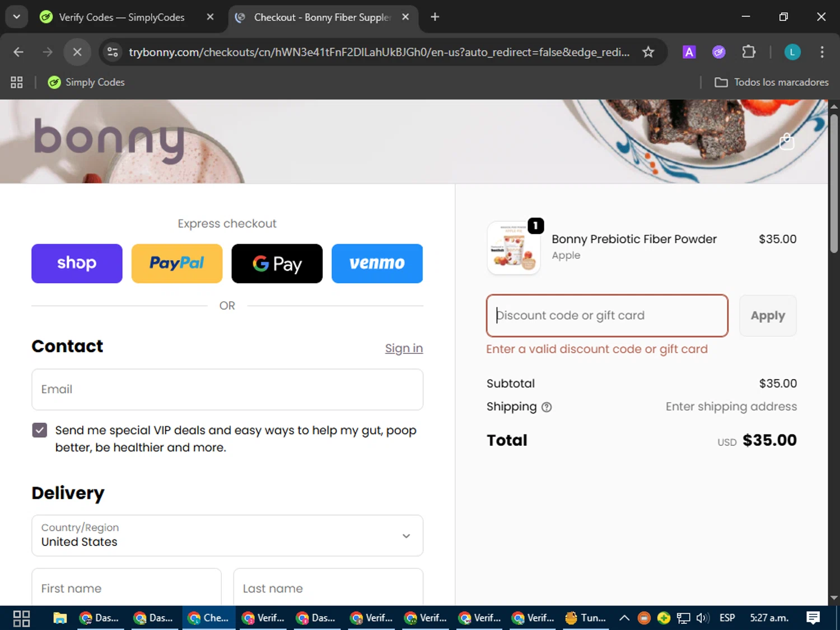Go back to the previous page
Viewport: 840px width, 630px height.
click(x=18, y=52)
